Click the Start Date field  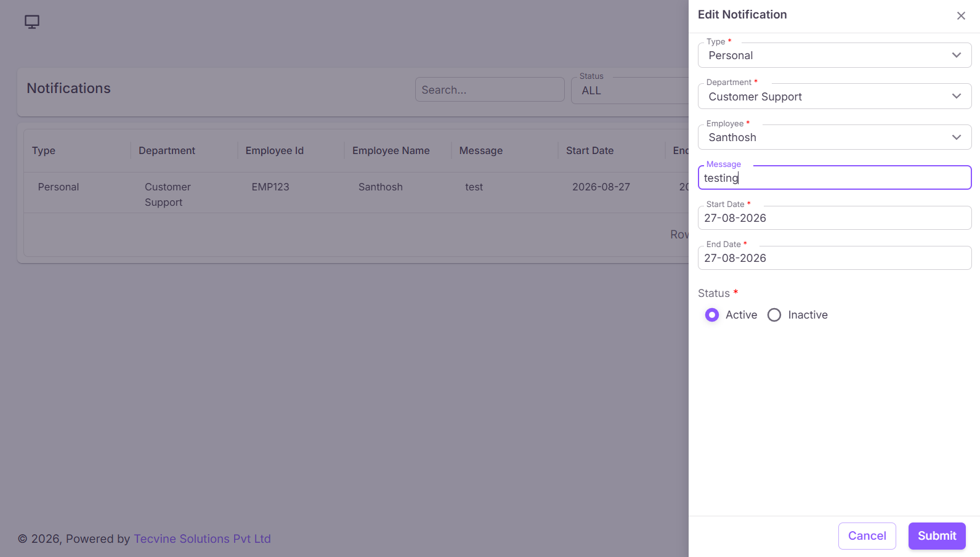point(835,218)
